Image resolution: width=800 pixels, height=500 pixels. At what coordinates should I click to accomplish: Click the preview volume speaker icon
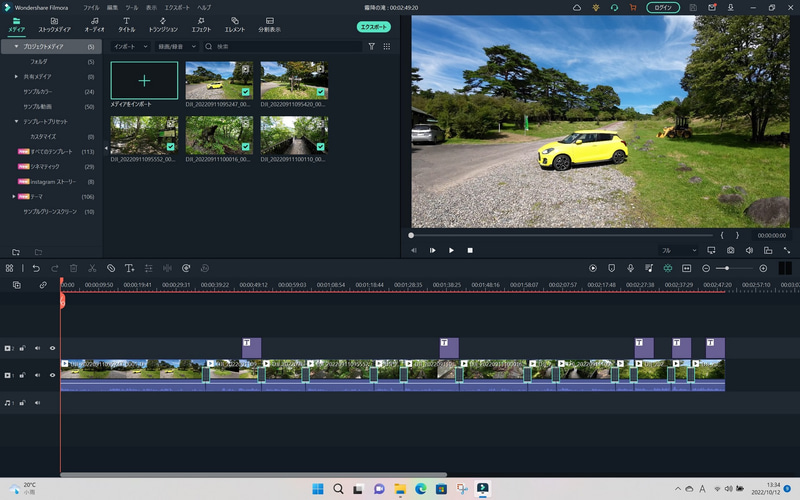click(x=749, y=251)
